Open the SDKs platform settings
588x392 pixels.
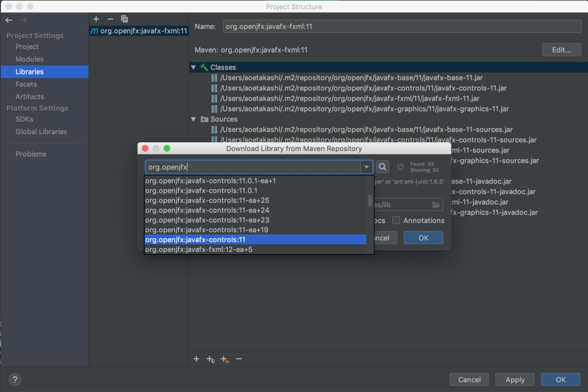[x=24, y=119]
